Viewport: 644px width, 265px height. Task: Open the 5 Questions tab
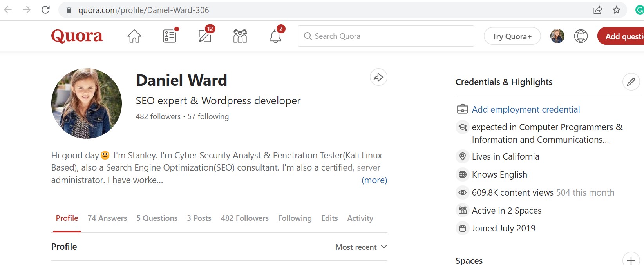click(157, 218)
